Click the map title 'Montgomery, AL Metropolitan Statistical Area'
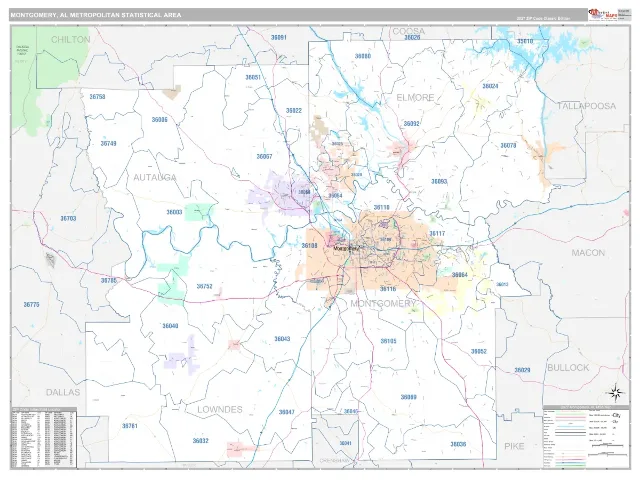 [x=96, y=15]
